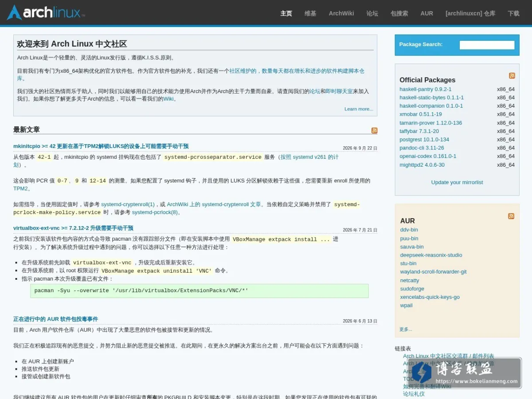Open the 正在进行中的 AUR 软件包投毒事件 article
This screenshot has width=532, height=399.
click(x=55, y=319)
